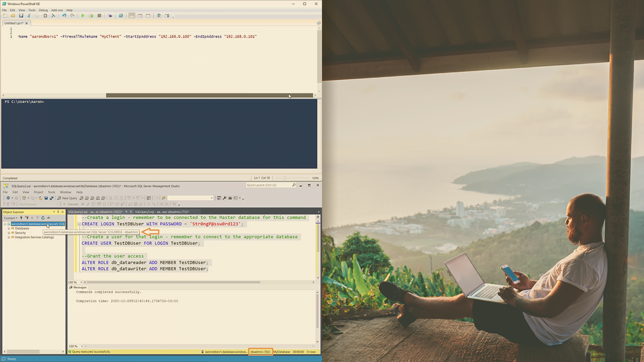Click the Clear console pane icon in PowerShell ISE
644x362 pixels.
pyautogui.click(x=53, y=16)
